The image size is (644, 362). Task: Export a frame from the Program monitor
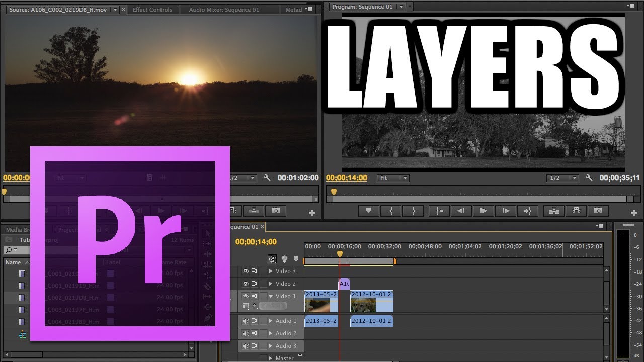click(598, 211)
